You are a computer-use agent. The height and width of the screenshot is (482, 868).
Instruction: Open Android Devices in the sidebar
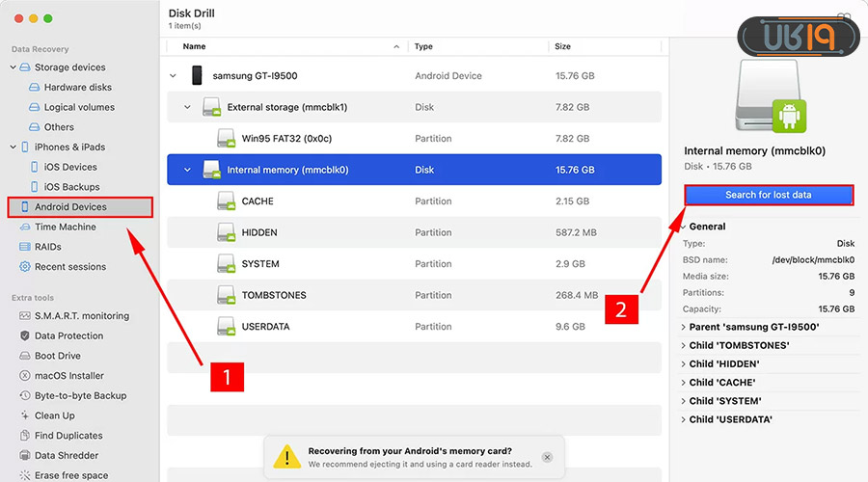click(70, 207)
